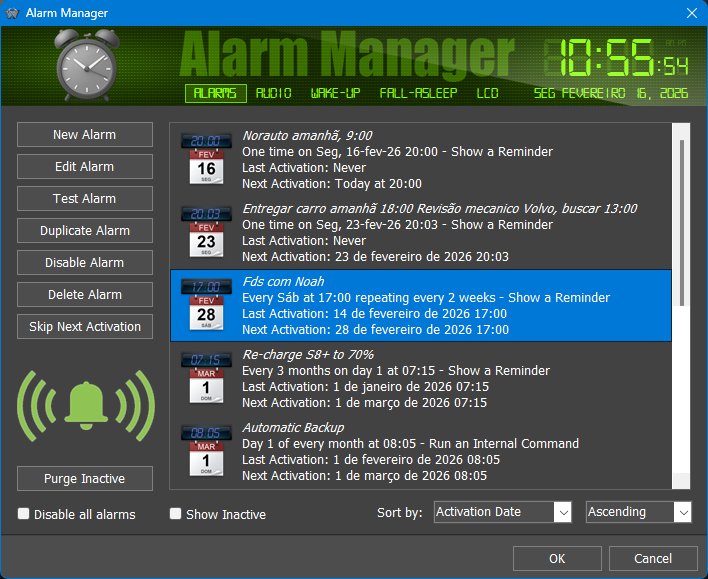Image resolution: width=708 pixels, height=579 pixels.
Task: Click 'Every 3 months on day 1 at 07:15' line
Action: tap(396, 371)
